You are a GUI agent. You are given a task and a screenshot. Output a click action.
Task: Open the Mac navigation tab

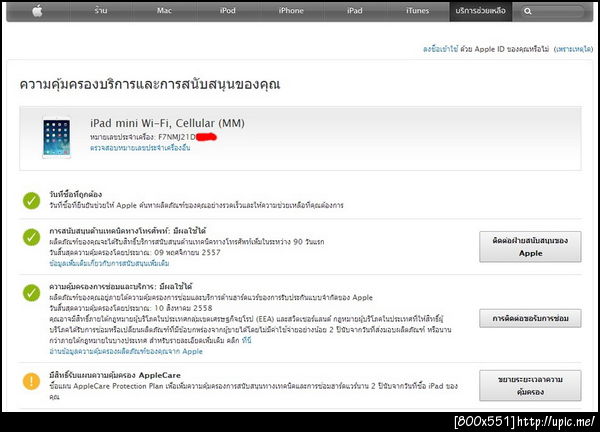164,11
